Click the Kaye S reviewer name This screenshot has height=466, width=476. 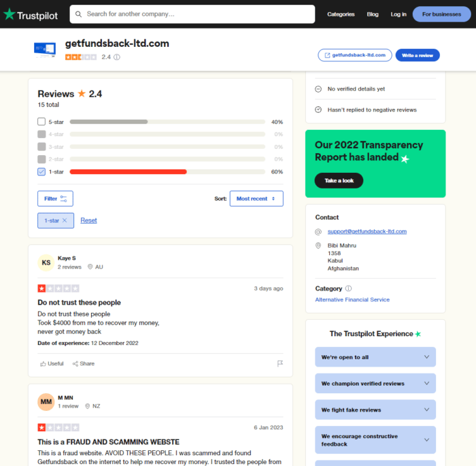point(67,259)
